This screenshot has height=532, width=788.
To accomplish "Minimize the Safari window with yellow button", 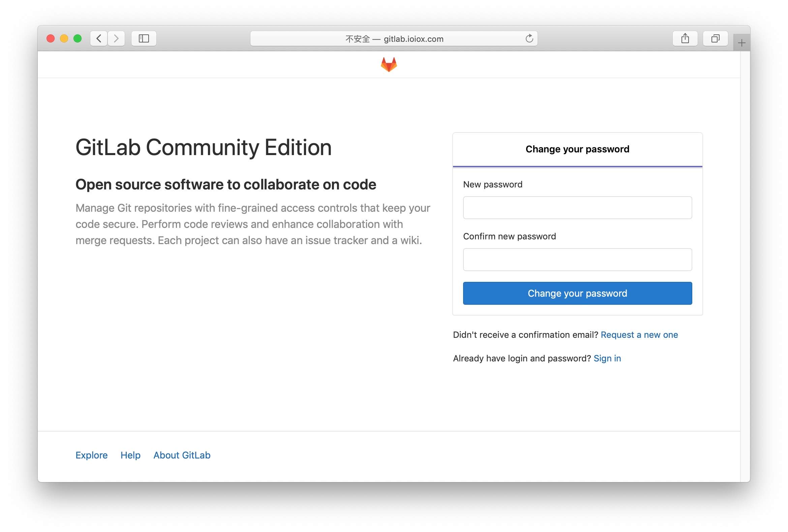I will (64, 38).
